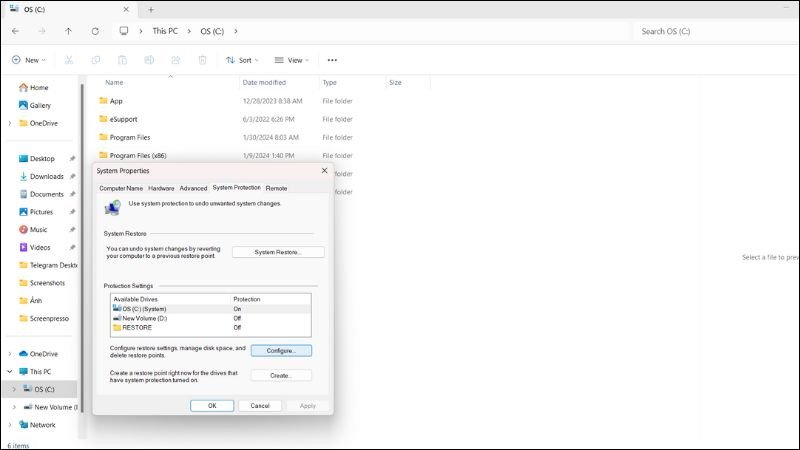Switch to the Remote tab

(277, 188)
